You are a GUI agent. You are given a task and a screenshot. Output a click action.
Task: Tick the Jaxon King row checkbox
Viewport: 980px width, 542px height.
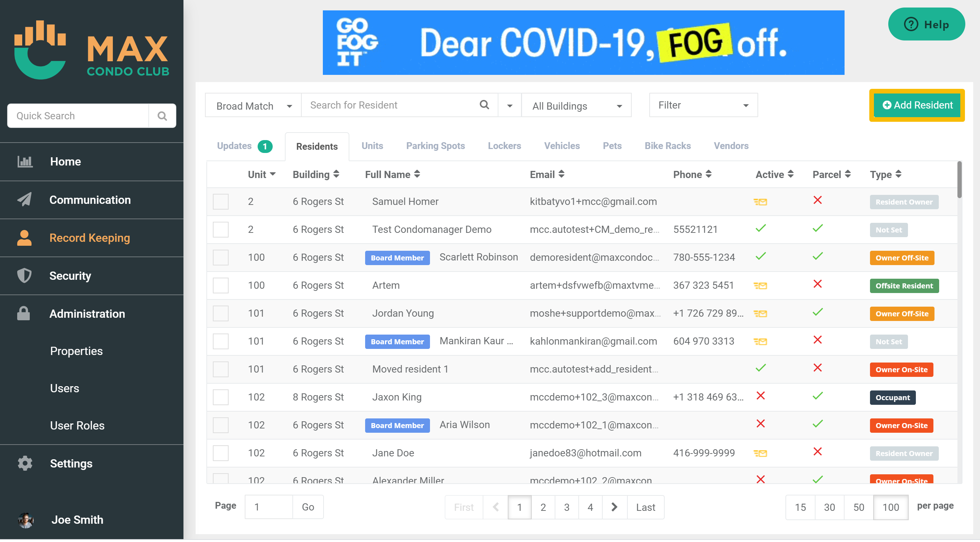tap(221, 398)
